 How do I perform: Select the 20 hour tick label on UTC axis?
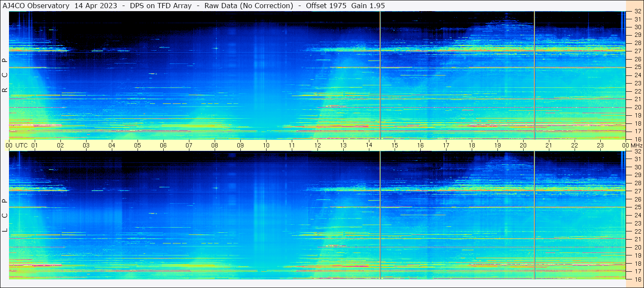click(x=523, y=145)
